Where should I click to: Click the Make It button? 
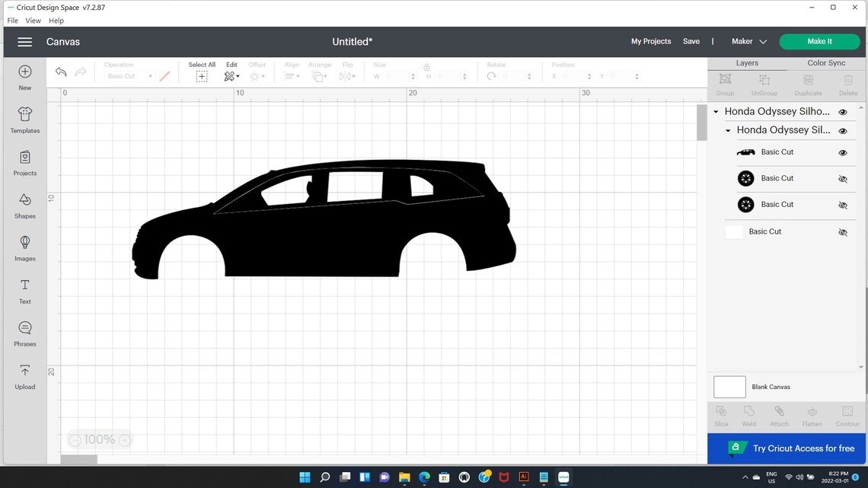click(x=819, y=41)
